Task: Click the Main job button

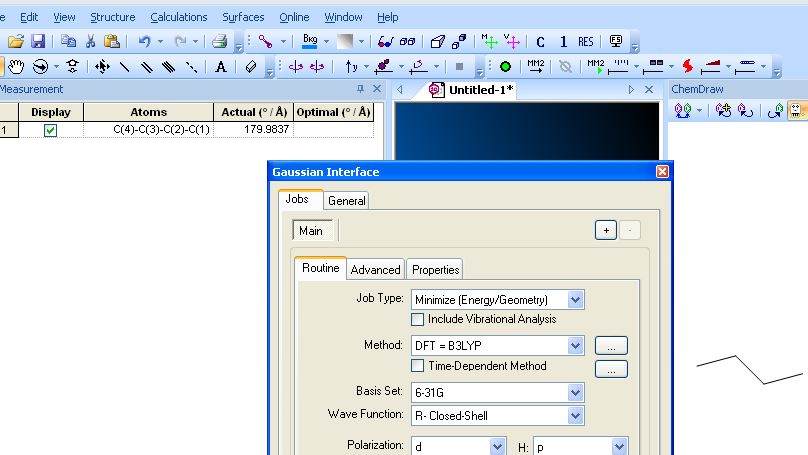Action: pos(311,230)
